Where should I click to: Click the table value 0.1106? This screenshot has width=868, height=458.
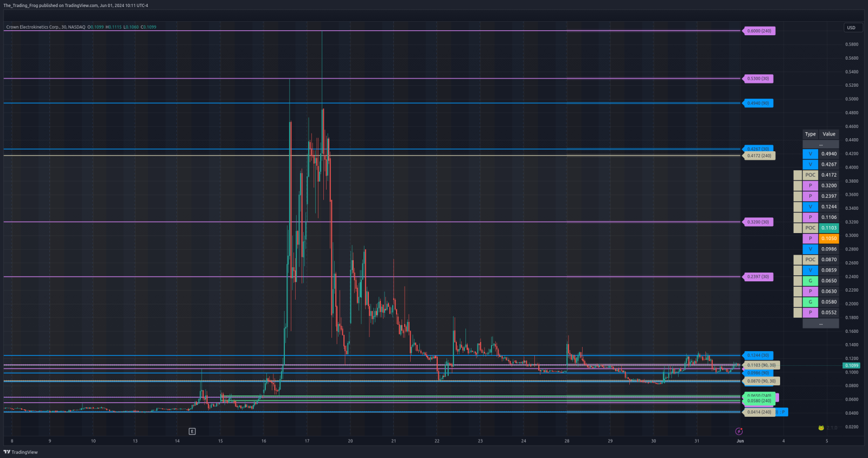tap(829, 217)
